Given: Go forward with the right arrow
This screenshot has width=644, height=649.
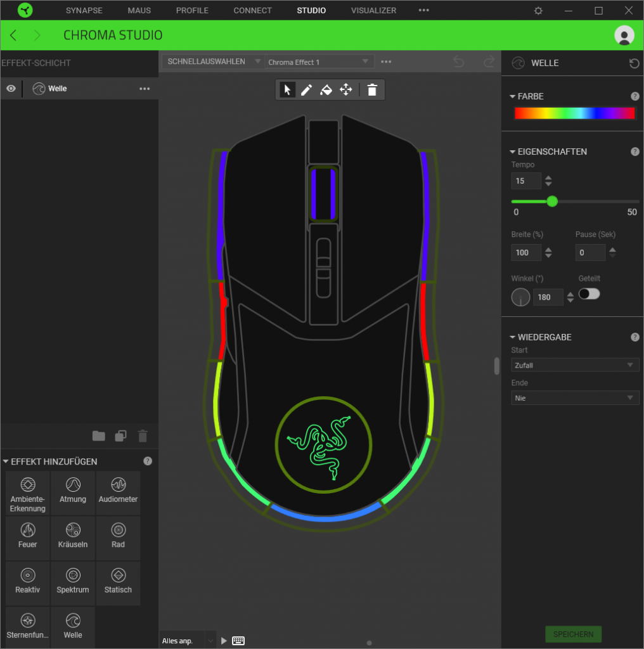Looking at the screenshot, I should click(x=37, y=35).
